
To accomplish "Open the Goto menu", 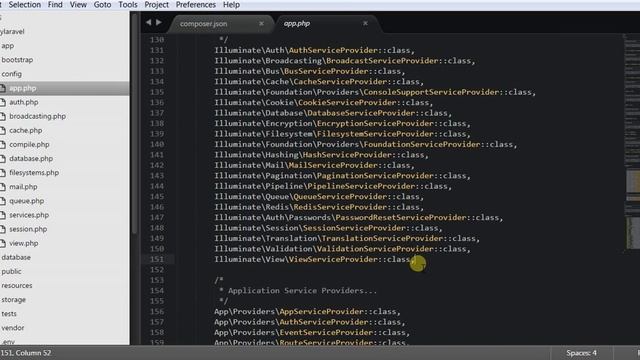I will [102, 5].
